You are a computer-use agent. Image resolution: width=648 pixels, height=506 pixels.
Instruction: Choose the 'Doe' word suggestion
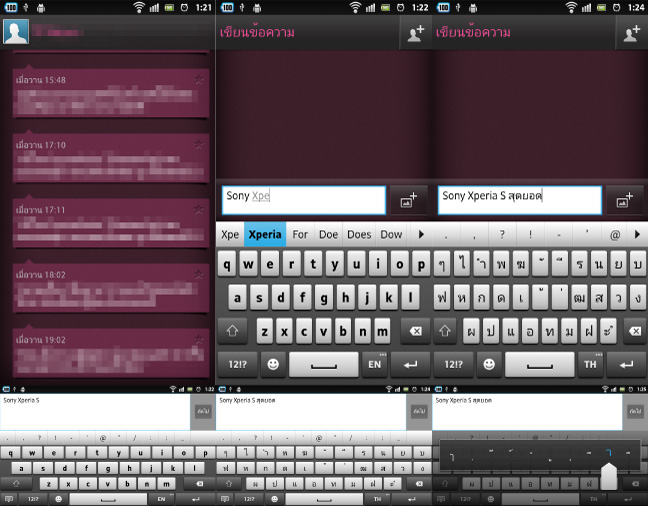[329, 234]
